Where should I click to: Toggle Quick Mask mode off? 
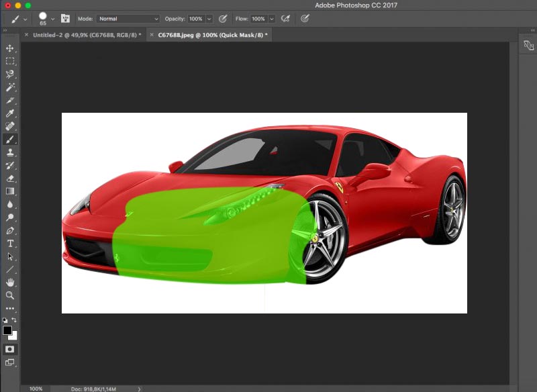click(x=10, y=349)
